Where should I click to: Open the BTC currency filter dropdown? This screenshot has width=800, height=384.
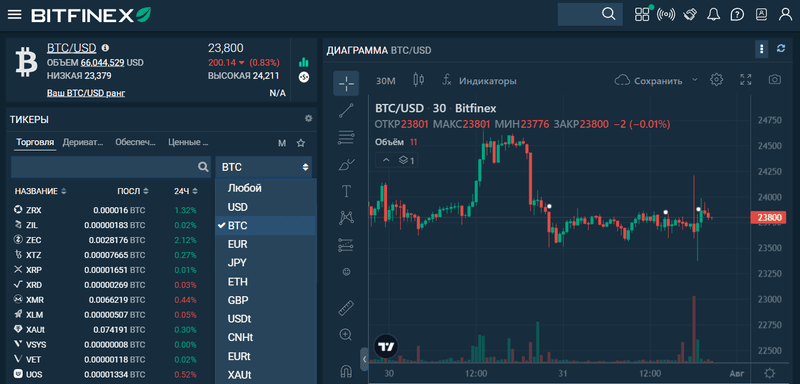click(263, 167)
